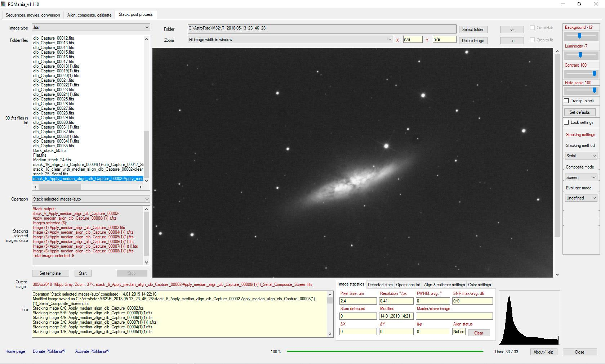
Task: Click the Select folder button
Action: coord(473,30)
